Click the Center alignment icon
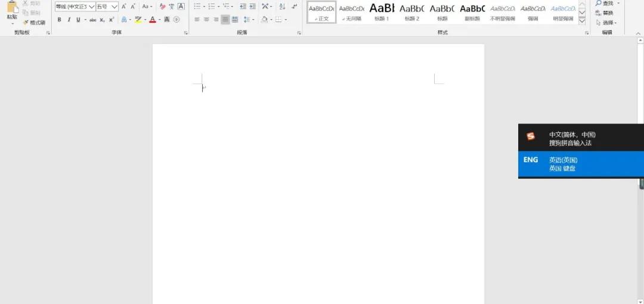The width and height of the screenshot is (644, 304). tap(206, 20)
